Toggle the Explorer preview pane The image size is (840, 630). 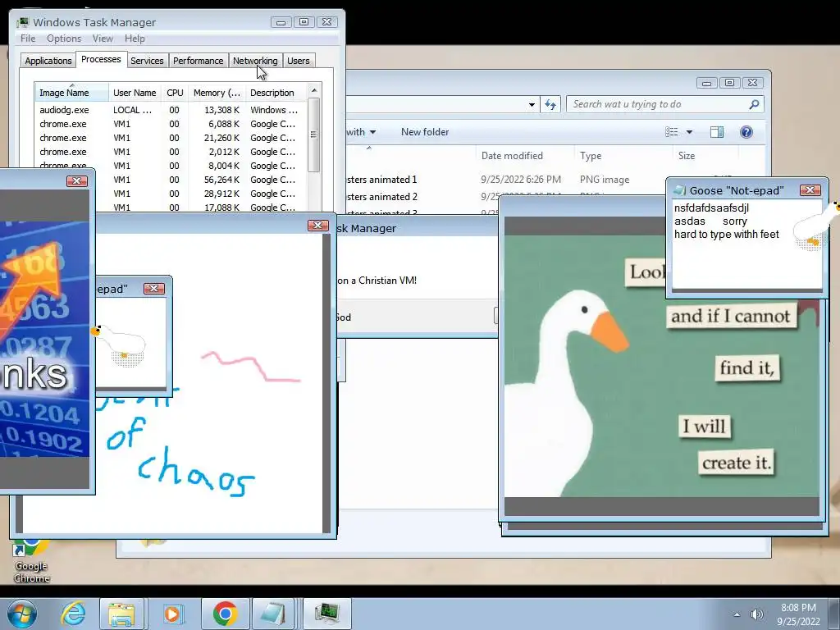[x=717, y=132]
